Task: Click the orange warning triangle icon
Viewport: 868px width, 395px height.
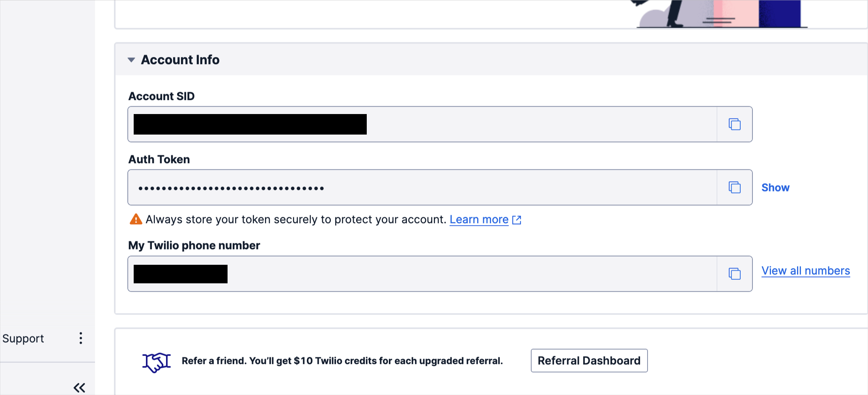Action: pos(136,219)
